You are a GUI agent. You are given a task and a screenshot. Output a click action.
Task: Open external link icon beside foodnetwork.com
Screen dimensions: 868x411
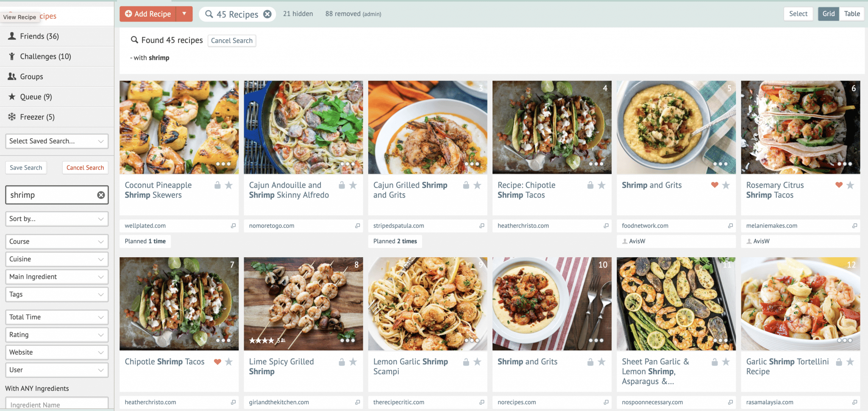click(x=730, y=226)
